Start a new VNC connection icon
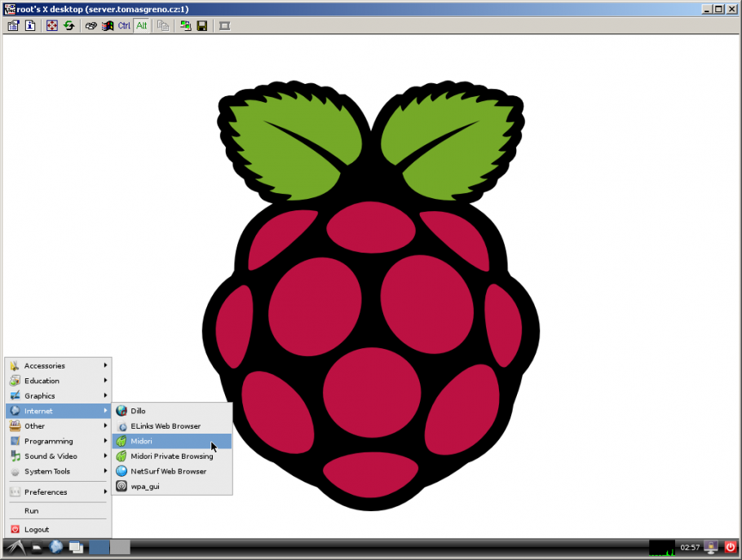This screenshot has height=560, width=742. (x=186, y=25)
